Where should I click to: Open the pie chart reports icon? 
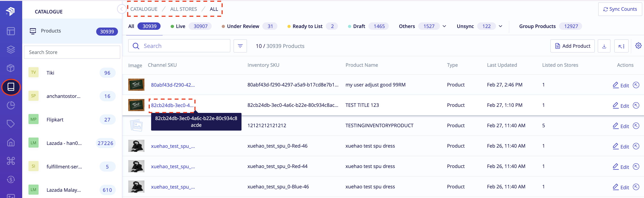tap(11, 105)
